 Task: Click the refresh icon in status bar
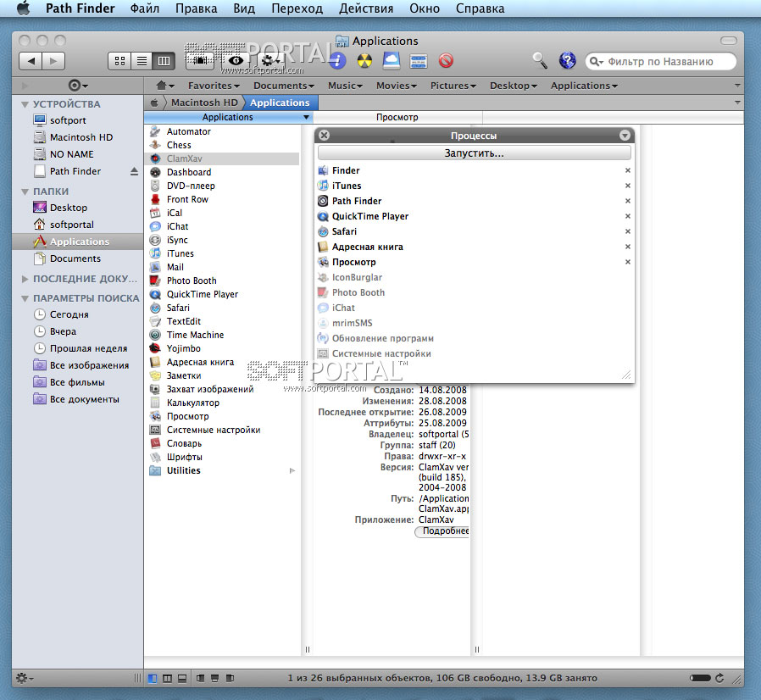click(719, 678)
